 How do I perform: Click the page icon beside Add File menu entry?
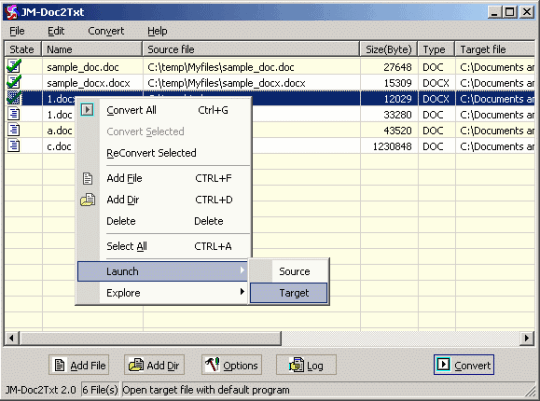pyautogui.click(x=87, y=178)
